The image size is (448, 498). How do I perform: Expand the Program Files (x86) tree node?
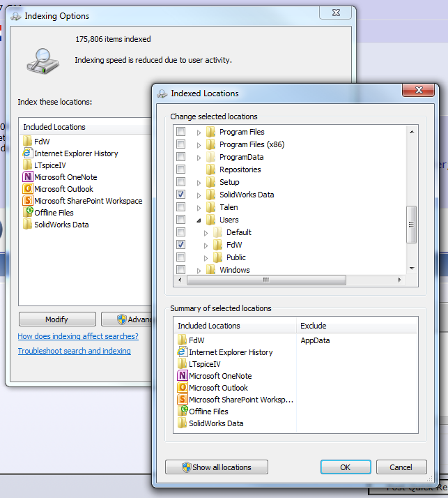coord(199,145)
